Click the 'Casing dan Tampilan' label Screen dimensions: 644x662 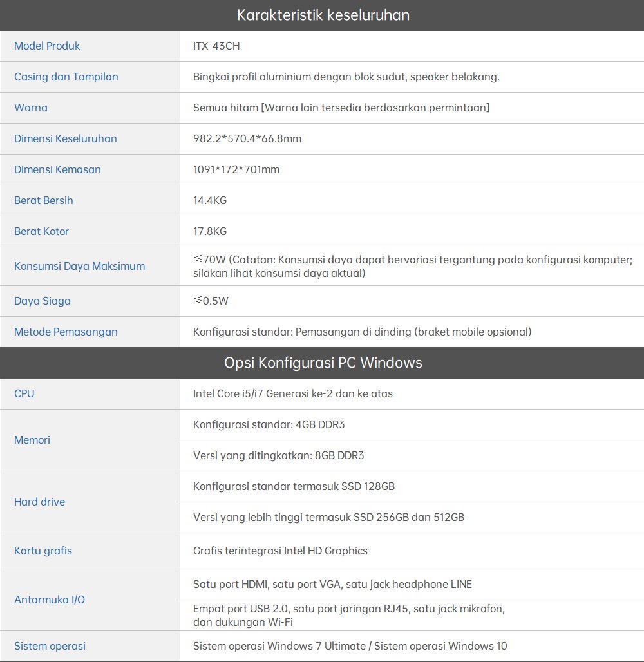point(66,77)
